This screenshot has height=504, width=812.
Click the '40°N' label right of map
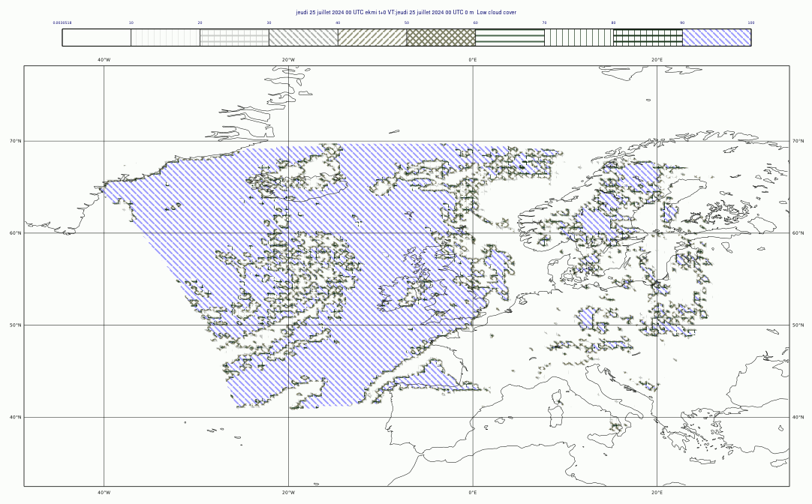click(798, 417)
